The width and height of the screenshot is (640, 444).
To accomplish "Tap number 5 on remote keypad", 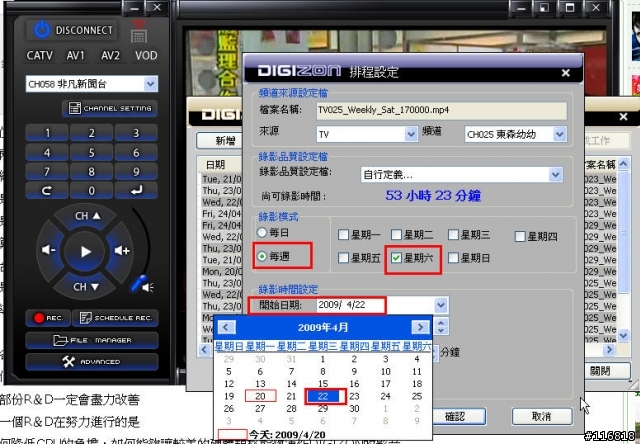I will [91, 153].
